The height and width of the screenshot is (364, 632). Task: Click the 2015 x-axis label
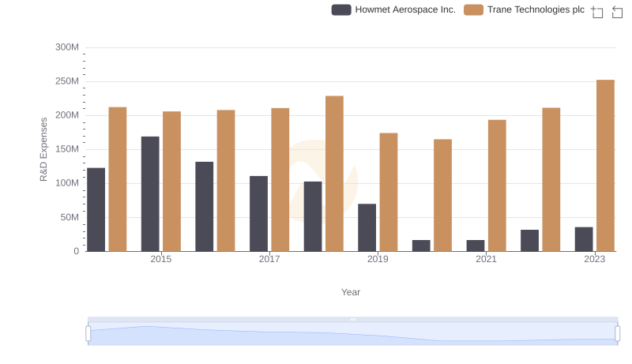[x=161, y=259]
